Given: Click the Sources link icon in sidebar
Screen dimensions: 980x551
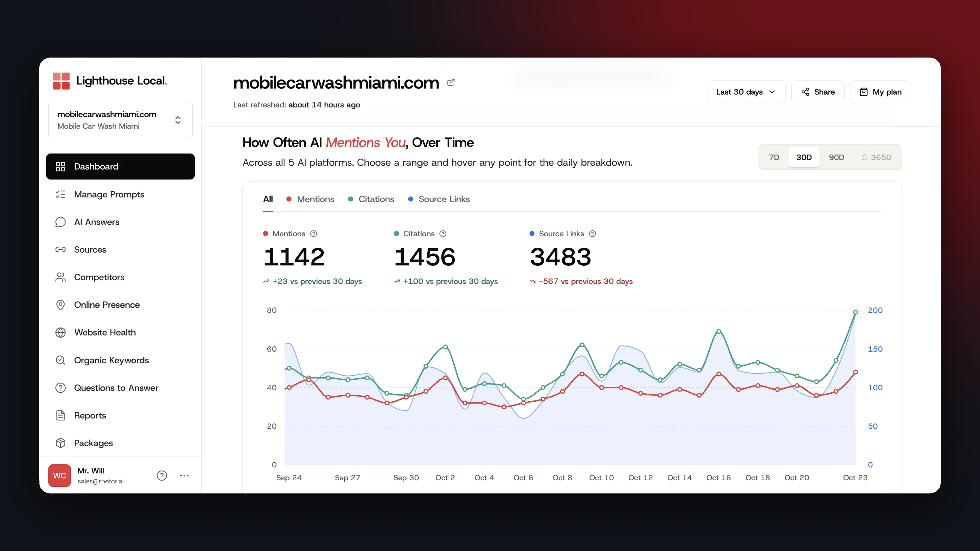Looking at the screenshot, I should pyautogui.click(x=61, y=249).
